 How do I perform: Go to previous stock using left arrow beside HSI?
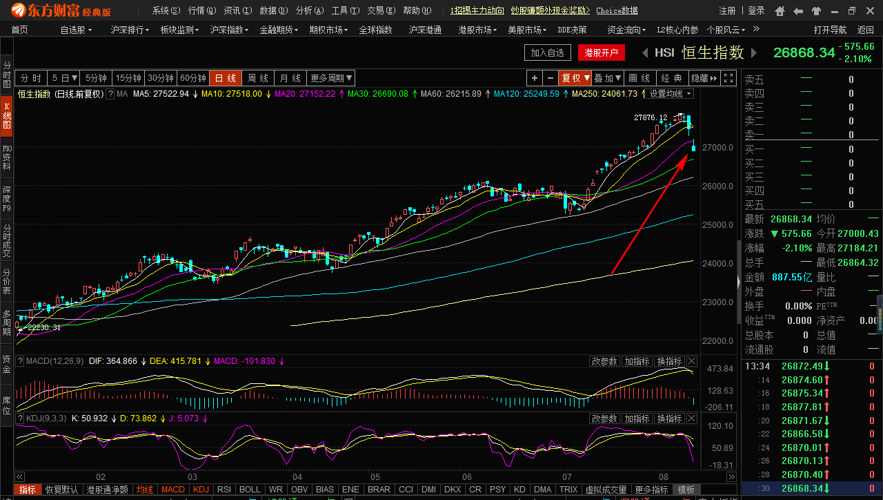pos(642,52)
